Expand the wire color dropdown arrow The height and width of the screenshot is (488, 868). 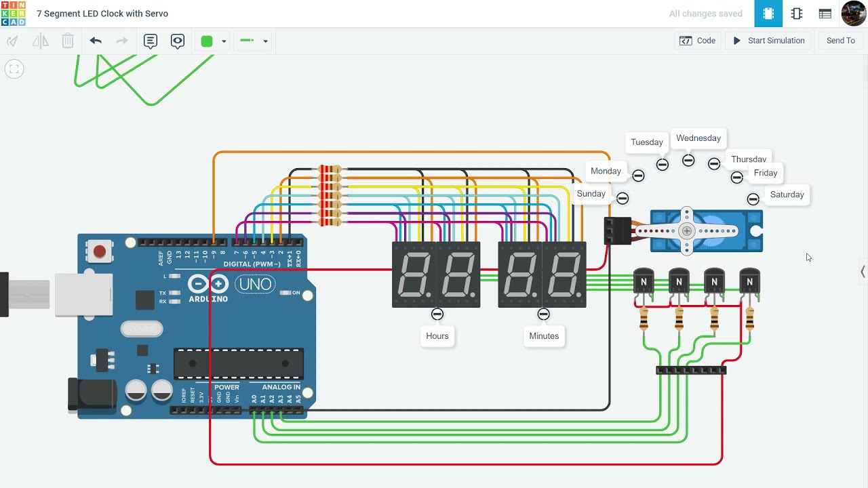click(224, 41)
